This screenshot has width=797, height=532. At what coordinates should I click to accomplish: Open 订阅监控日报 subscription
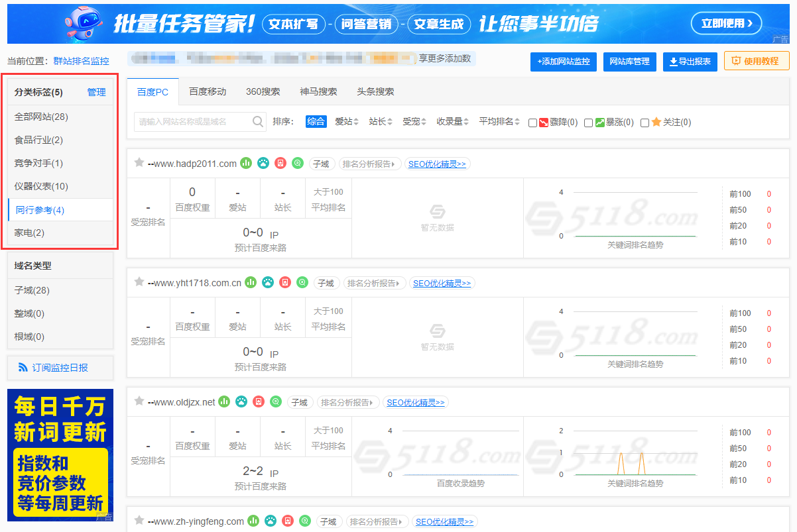click(60, 368)
